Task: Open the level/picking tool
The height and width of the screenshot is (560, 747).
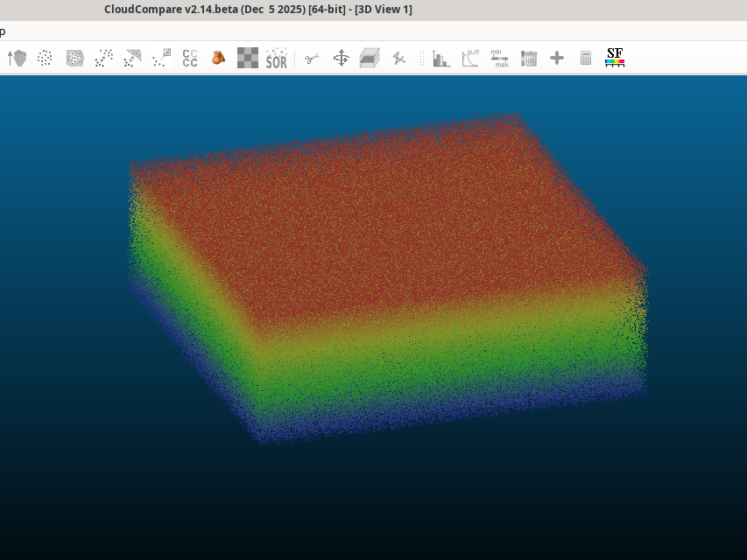Action: 398,58
